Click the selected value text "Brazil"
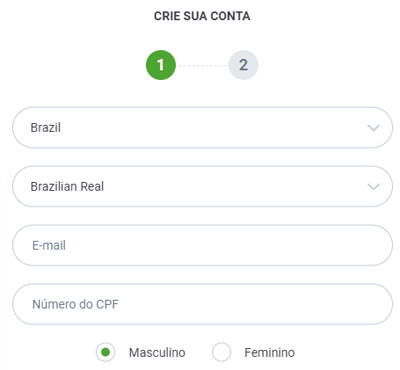This screenshot has width=400, height=370. click(x=46, y=128)
